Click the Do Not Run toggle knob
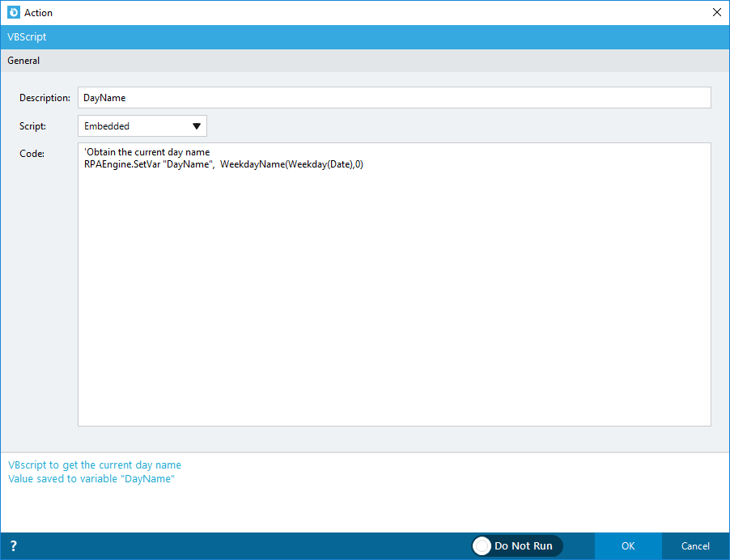 pyautogui.click(x=482, y=545)
